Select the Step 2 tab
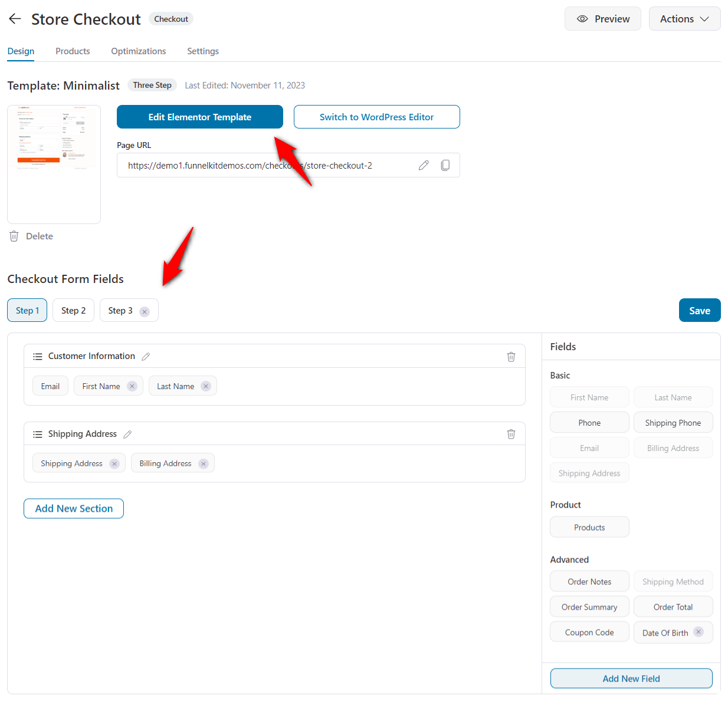Screen dimensions: 728x701 (73, 310)
